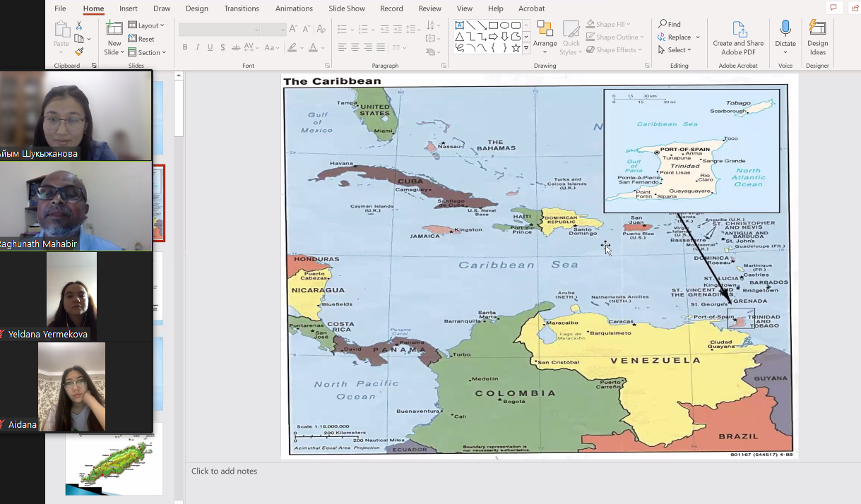
Task: Select the Triangle shape in gallery
Action: point(459,37)
